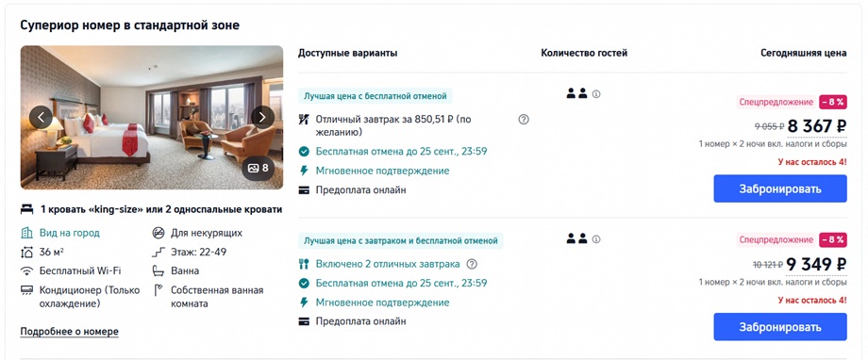Viewport: 868px width, 360px height.
Task: Click the free Wi-Fi icon
Action: pyautogui.click(x=26, y=271)
